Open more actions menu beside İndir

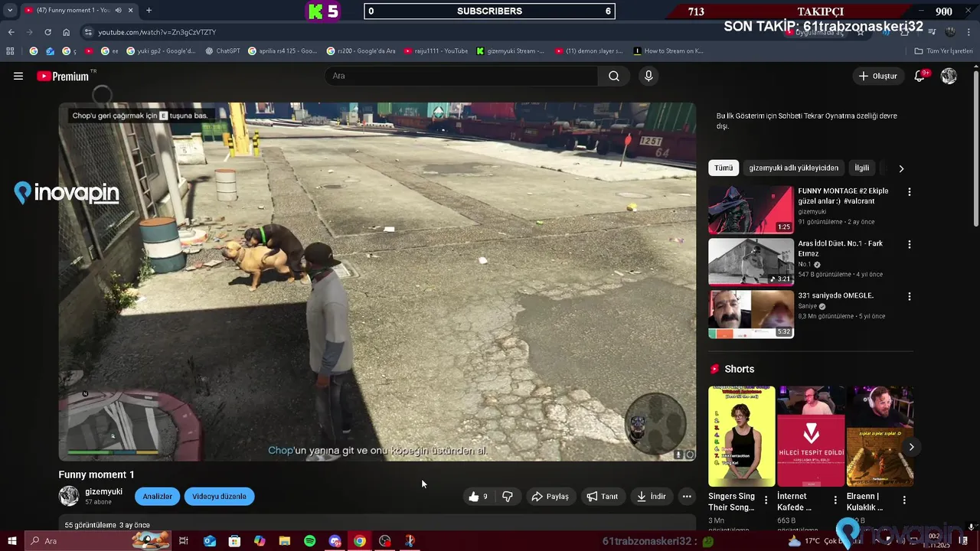coord(687,497)
